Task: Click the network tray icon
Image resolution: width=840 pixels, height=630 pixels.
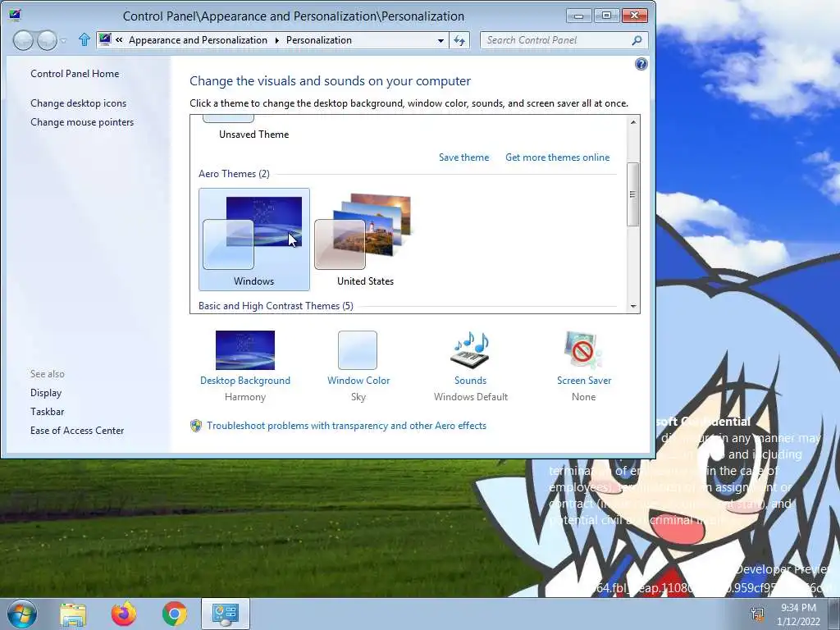Action: point(757,614)
